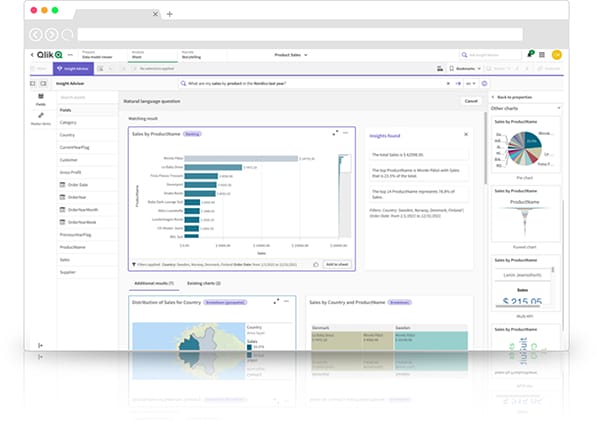Screen dimensions: 596x429
Task: Select the Country field
Action: click(87, 135)
